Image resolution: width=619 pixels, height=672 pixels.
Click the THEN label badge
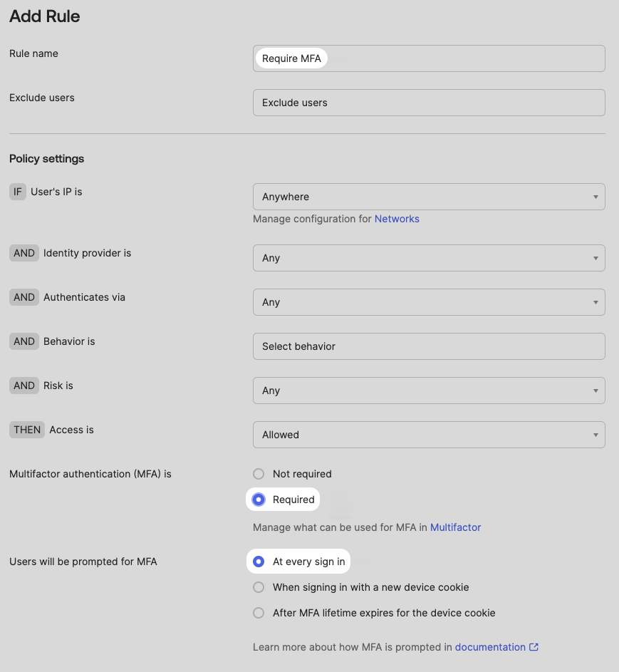pos(27,430)
